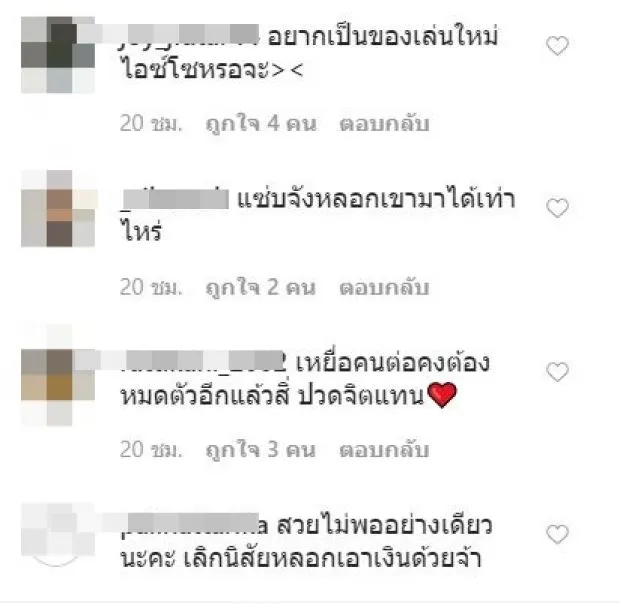Click the 20 ชม. timestamp beside ถูกใจ 3 คน
The image size is (620, 606).
[151, 450]
